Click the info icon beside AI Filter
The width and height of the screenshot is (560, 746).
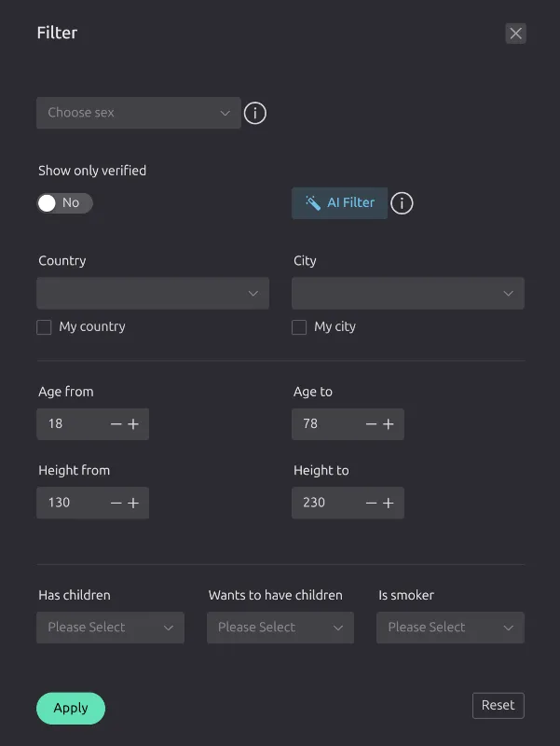coord(402,203)
